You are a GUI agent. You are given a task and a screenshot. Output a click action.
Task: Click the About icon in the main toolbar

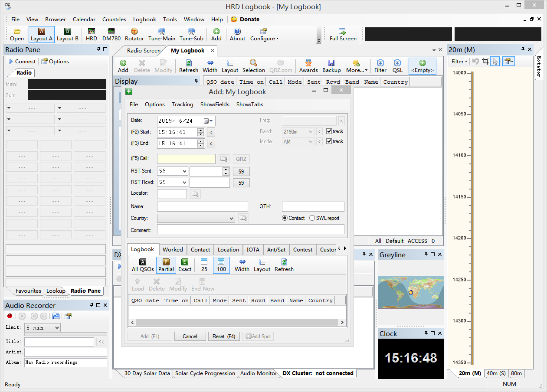tap(237, 35)
